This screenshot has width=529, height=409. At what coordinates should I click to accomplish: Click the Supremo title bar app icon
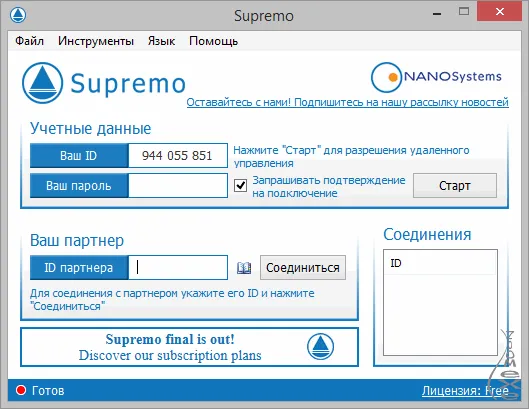[18, 15]
